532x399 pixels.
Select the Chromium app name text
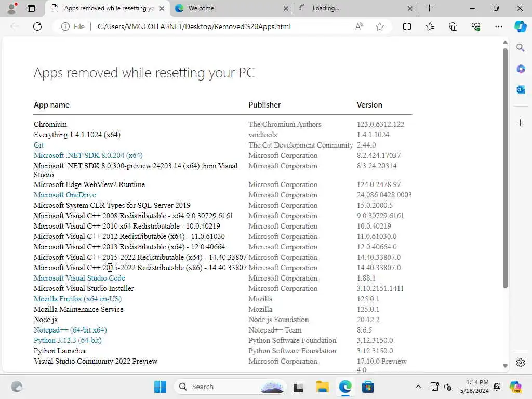(50, 125)
